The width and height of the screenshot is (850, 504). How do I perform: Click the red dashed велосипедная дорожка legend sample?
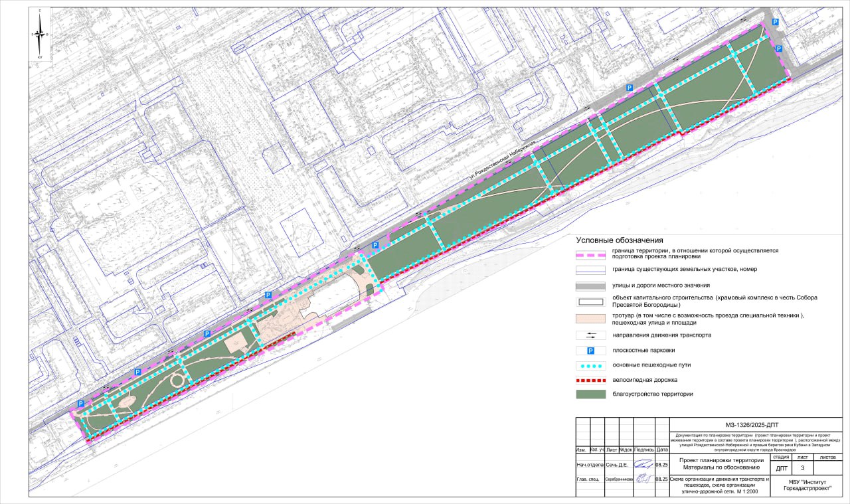pyautogui.click(x=590, y=380)
